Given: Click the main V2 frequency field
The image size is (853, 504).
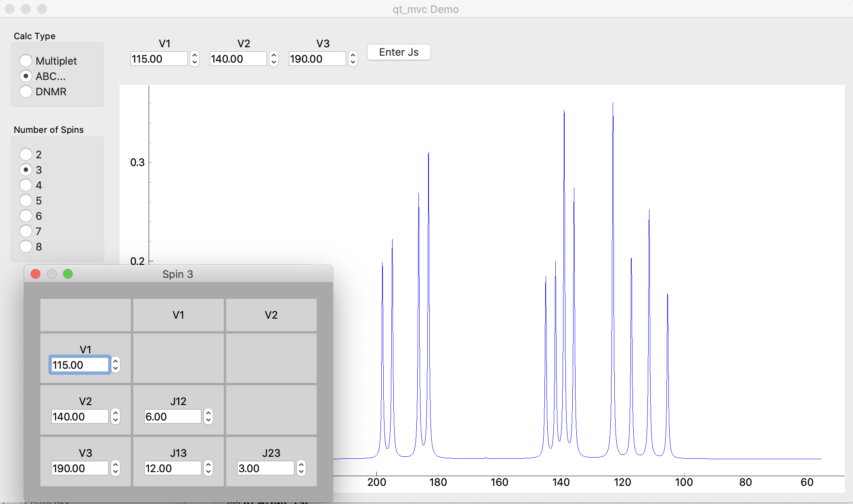Looking at the screenshot, I should pyautogui.click(x=237, y=59).
